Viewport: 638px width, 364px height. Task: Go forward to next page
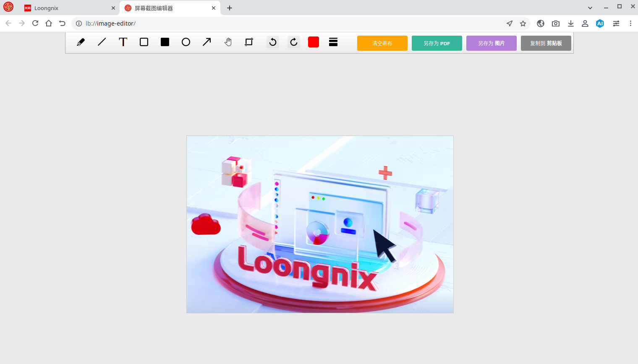point(22,23)
